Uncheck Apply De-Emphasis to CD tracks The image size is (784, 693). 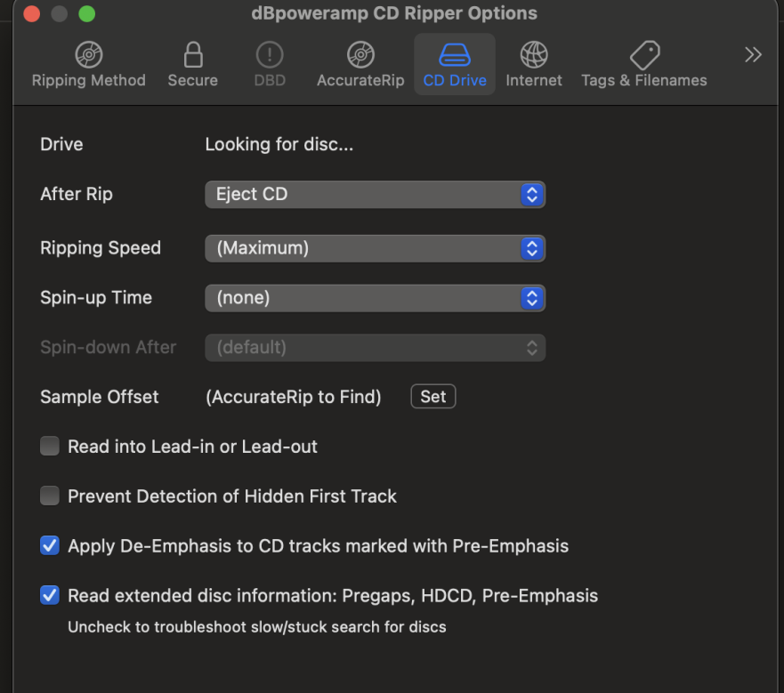[x=50, y=545]
